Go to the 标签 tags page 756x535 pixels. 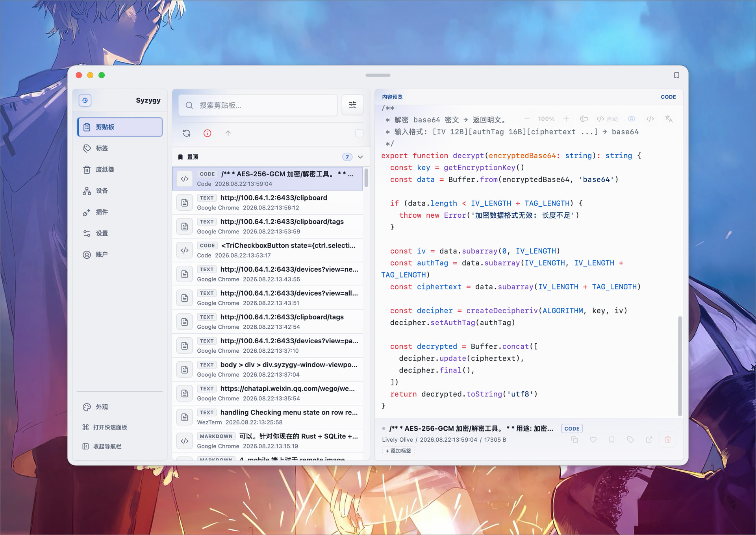pos(120,148)
